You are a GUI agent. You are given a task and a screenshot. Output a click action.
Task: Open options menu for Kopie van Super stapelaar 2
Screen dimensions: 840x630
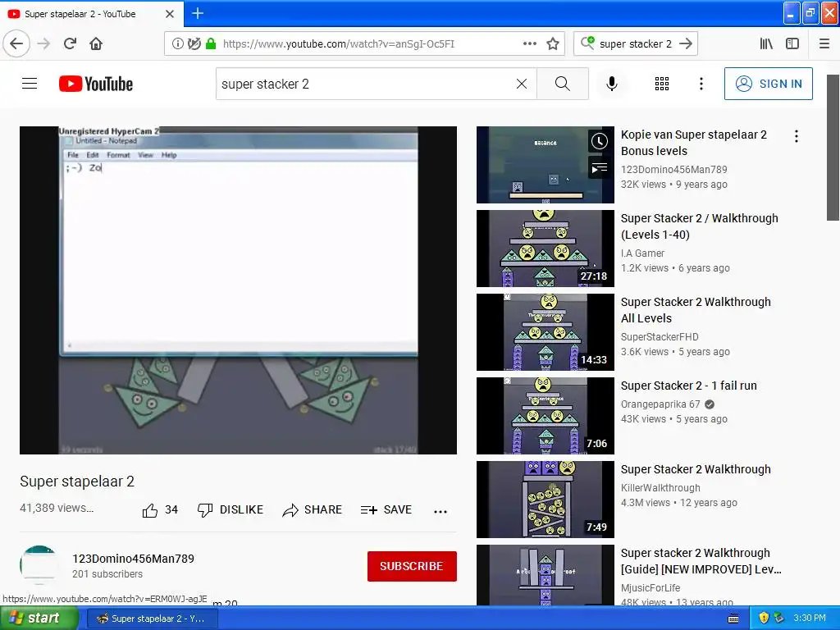coord(797,136)
